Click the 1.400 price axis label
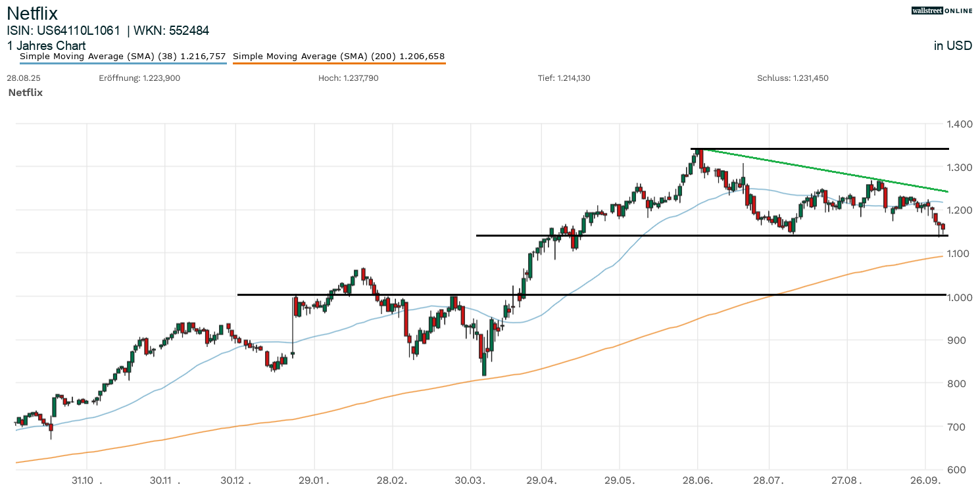 tap(959, 124)
